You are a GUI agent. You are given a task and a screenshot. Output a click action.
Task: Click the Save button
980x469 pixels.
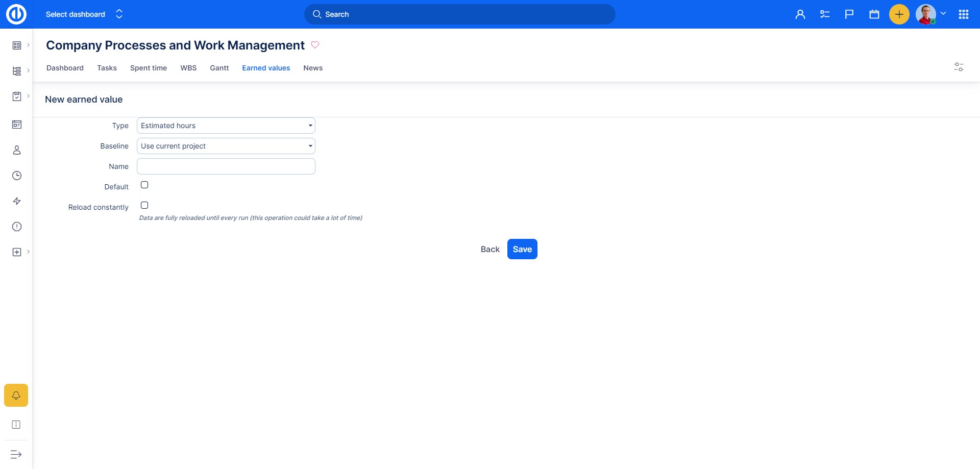pyautogui.click(x=522, y=249)
